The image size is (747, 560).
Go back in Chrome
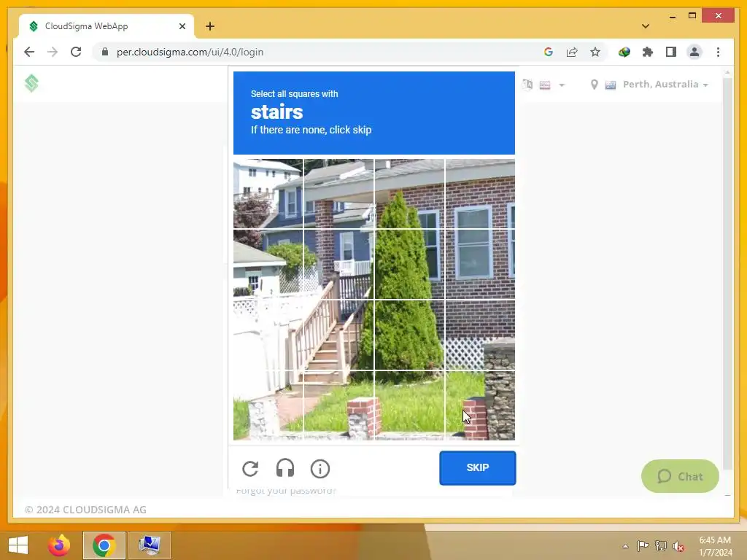(x=29, y=52)
